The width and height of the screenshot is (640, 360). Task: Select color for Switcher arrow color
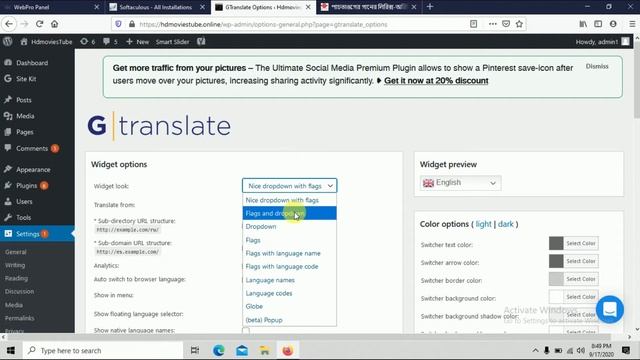(573, 261)
